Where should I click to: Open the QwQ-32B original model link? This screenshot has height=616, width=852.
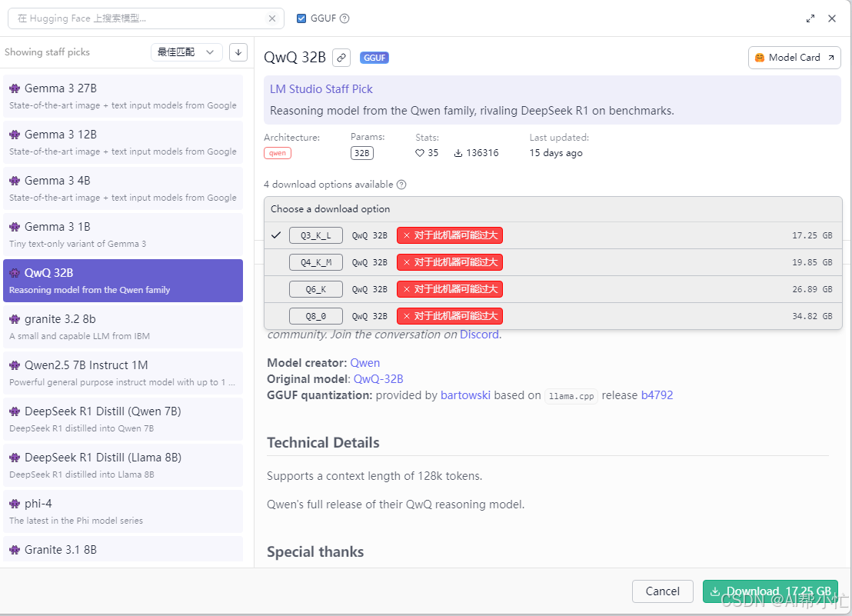[x=378, y=379]
